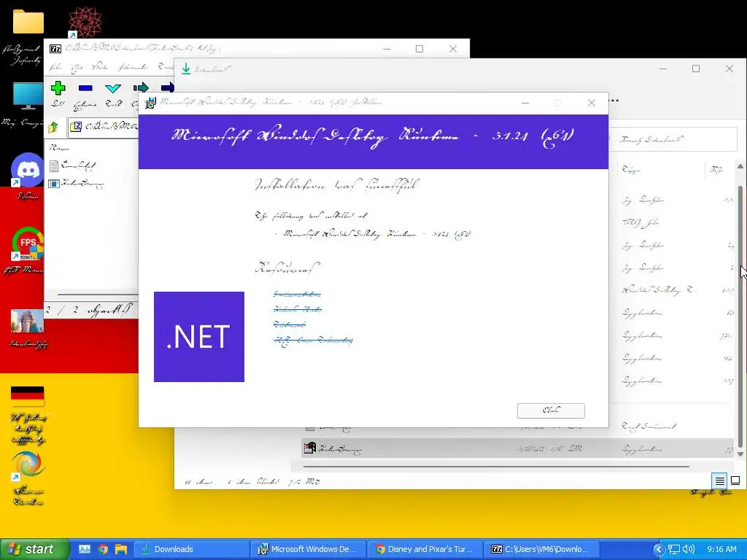The image size is (747, 560).
Task: Open the View menu in 7-Zip
Action: pyautogui.click(x=99, y=67)
